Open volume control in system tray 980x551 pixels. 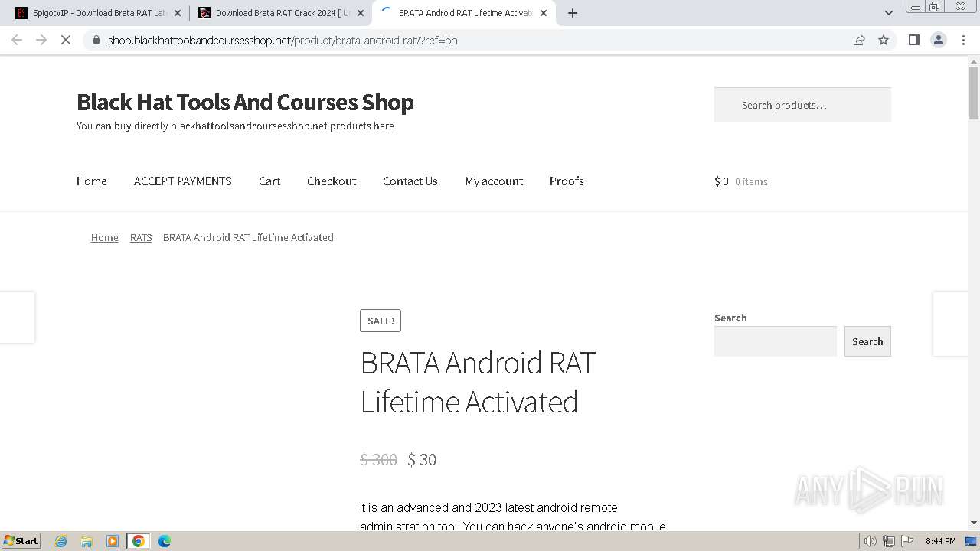pos(870,541)
